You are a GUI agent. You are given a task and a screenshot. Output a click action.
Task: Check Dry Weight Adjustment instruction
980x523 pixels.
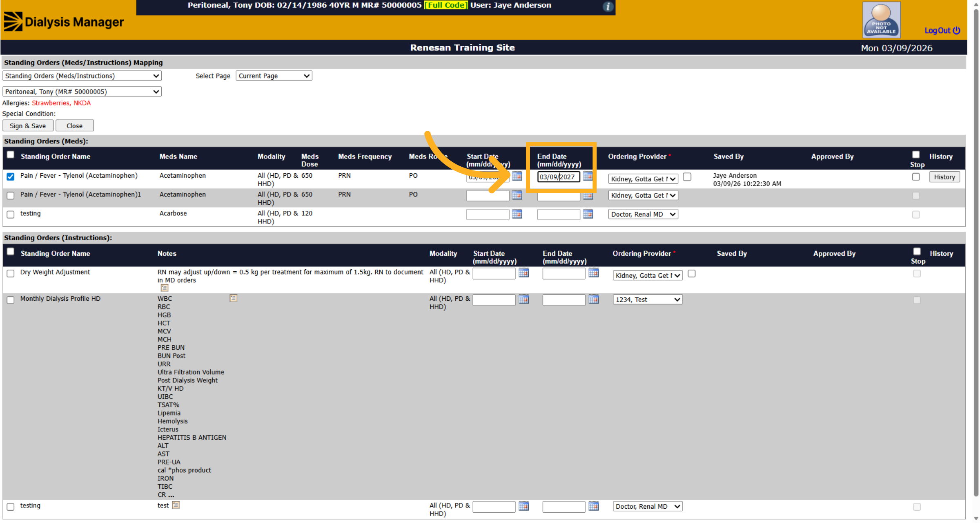[x=11, y=273]
